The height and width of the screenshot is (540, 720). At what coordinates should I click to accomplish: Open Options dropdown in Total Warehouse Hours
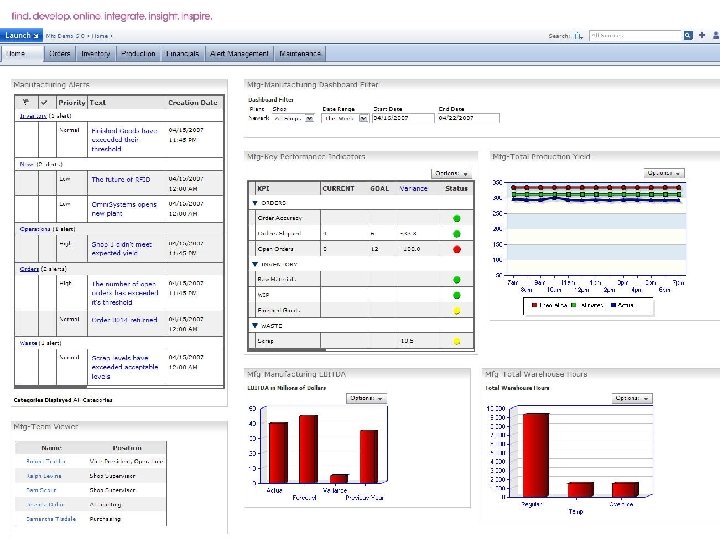pyautogui.click(x=632, y=399)
